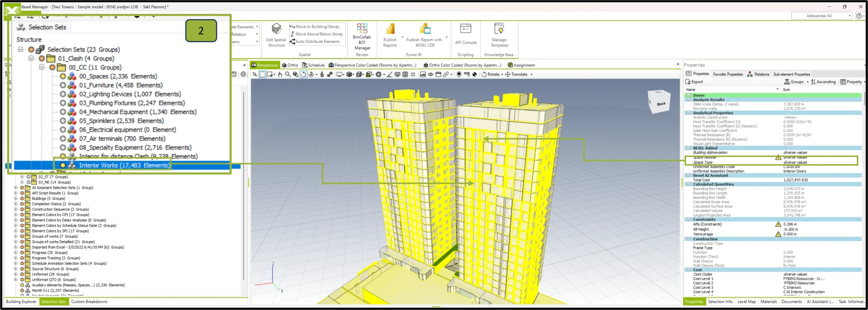
Task: Toggle the circle marker for 02_Lighting Devices
Action: coord(63,94)
